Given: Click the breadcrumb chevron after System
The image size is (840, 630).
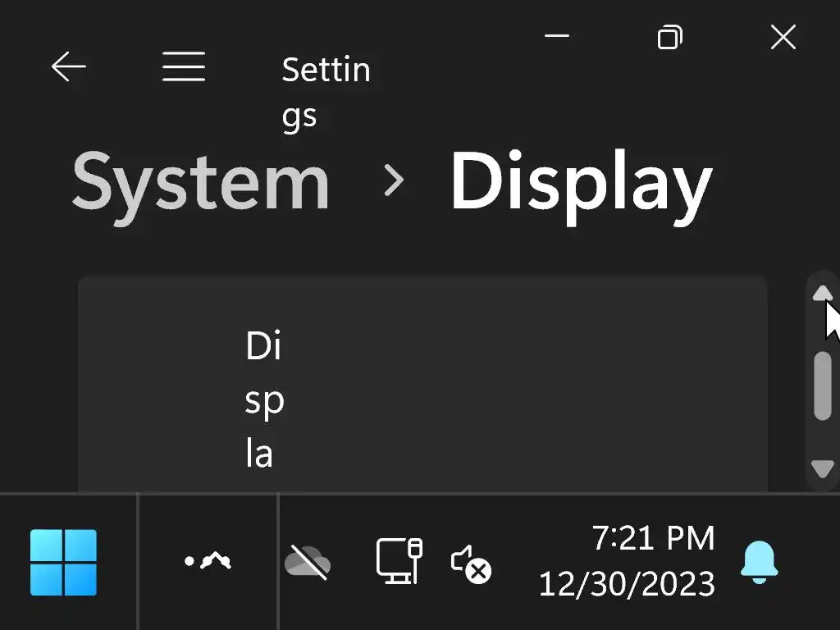Looking at the screenshot, I should pyautogui.click(x=394, y=181).
